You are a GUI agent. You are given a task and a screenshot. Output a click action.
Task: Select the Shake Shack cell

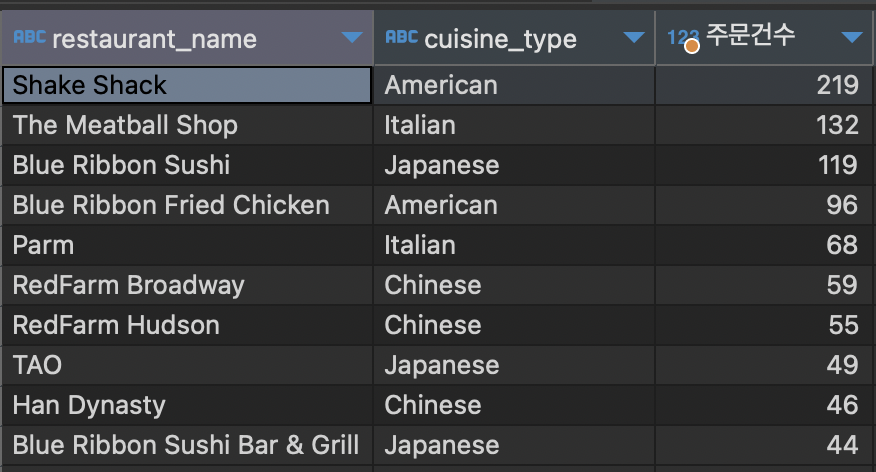[x=187, y=85]
